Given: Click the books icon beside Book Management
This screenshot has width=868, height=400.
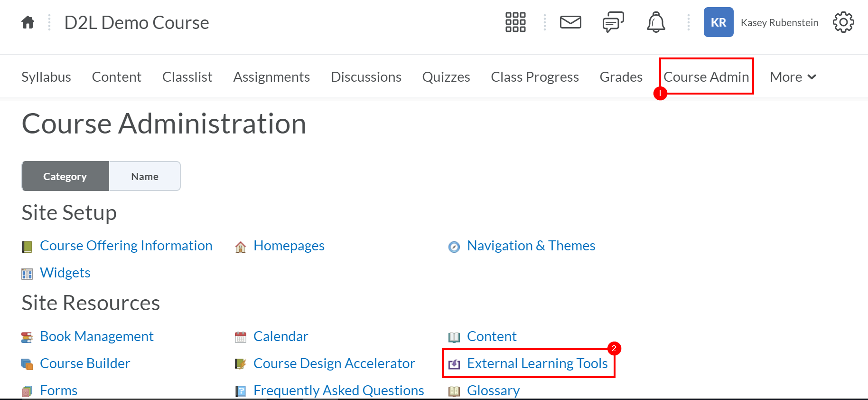Looking at the screenshot, I should (27, 337).
